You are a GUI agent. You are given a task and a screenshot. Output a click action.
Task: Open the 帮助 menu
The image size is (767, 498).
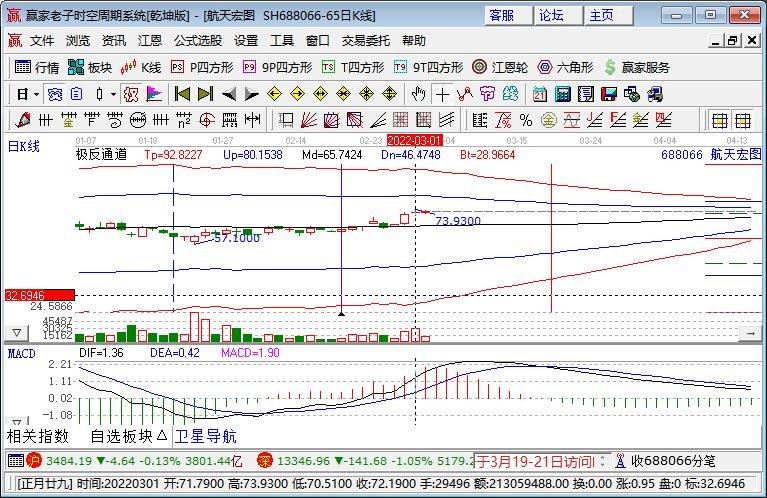[x=414, y=40]
